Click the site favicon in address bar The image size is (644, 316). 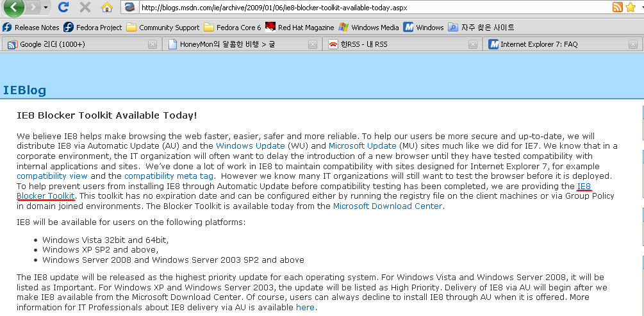tap(130, 8)
